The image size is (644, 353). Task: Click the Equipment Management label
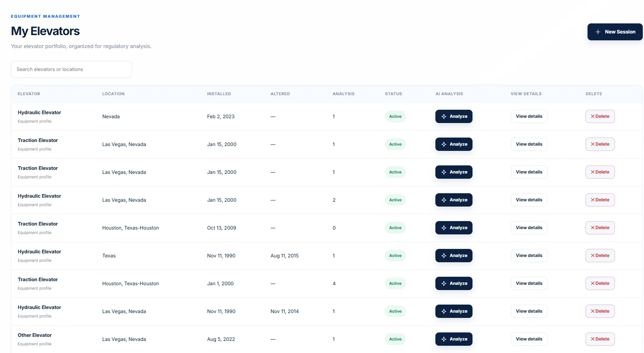pos(45,17)
